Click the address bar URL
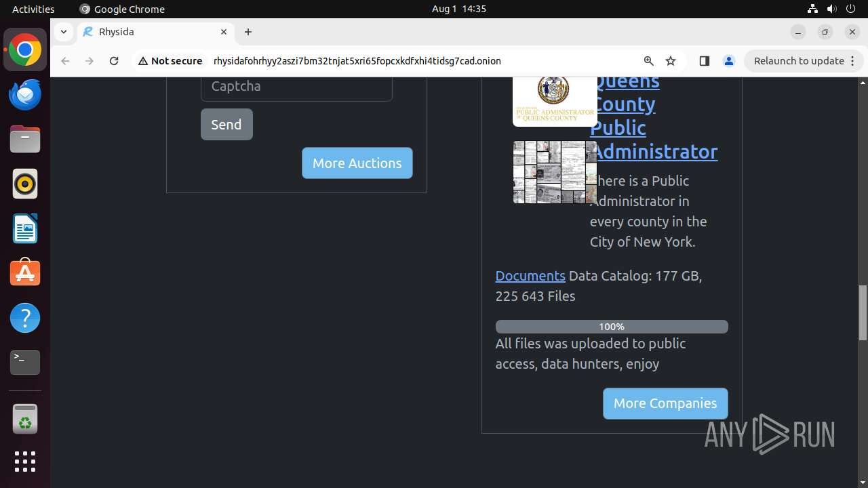Viewport: 868px width, 488px height. [357, 61]
